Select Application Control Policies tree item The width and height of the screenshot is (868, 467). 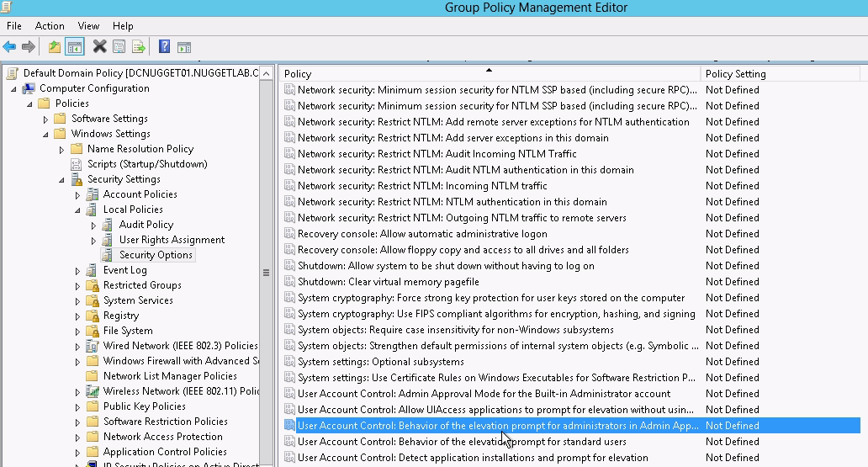165,452
